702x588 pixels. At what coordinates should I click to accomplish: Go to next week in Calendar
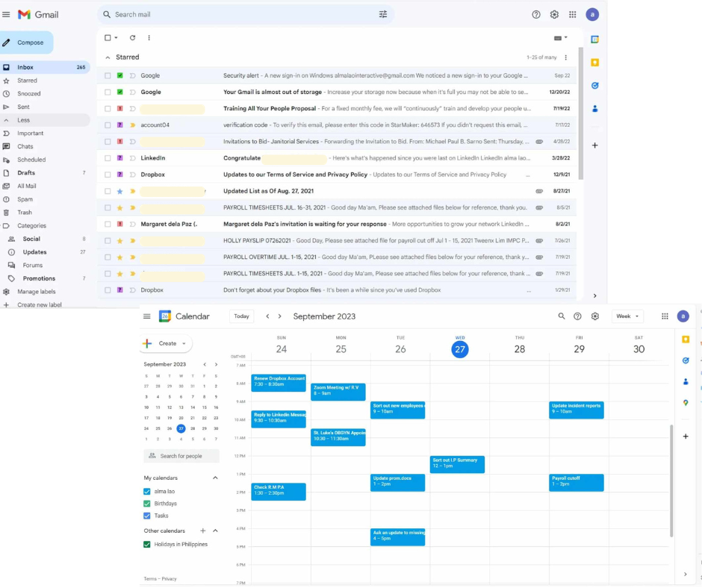click(x=280, y=316)
